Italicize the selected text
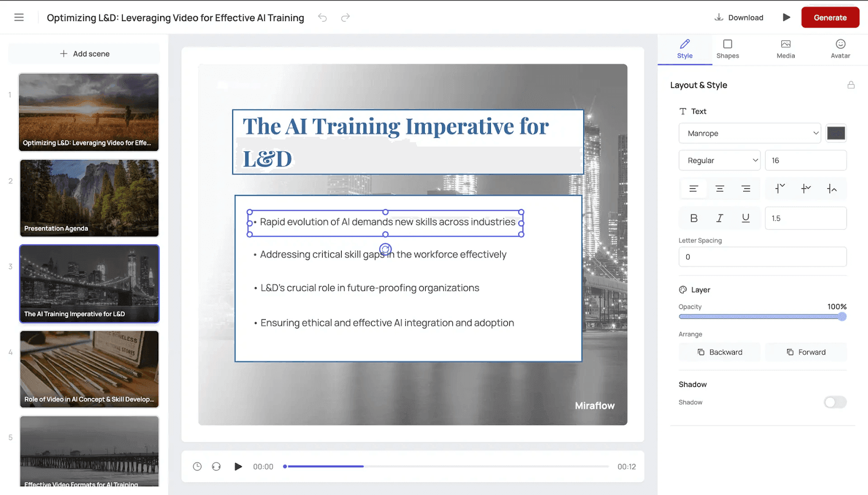 (719, 218)
